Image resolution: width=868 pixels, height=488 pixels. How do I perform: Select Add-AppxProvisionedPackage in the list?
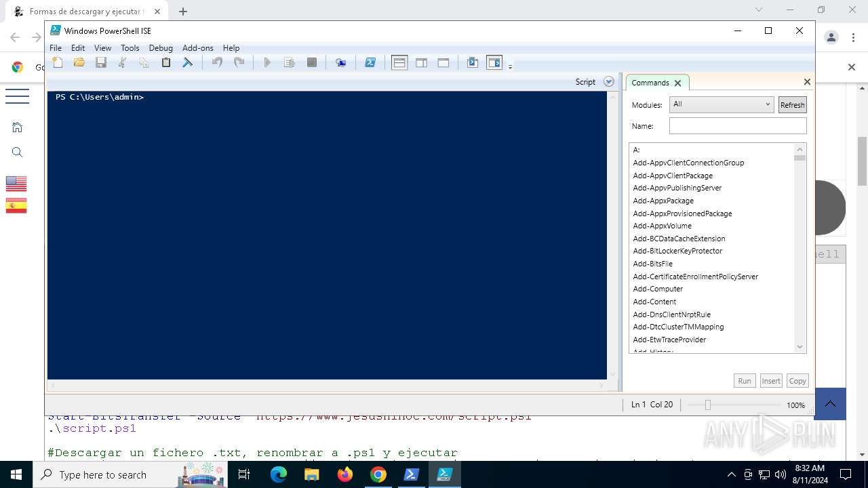[x=712, y=213]
